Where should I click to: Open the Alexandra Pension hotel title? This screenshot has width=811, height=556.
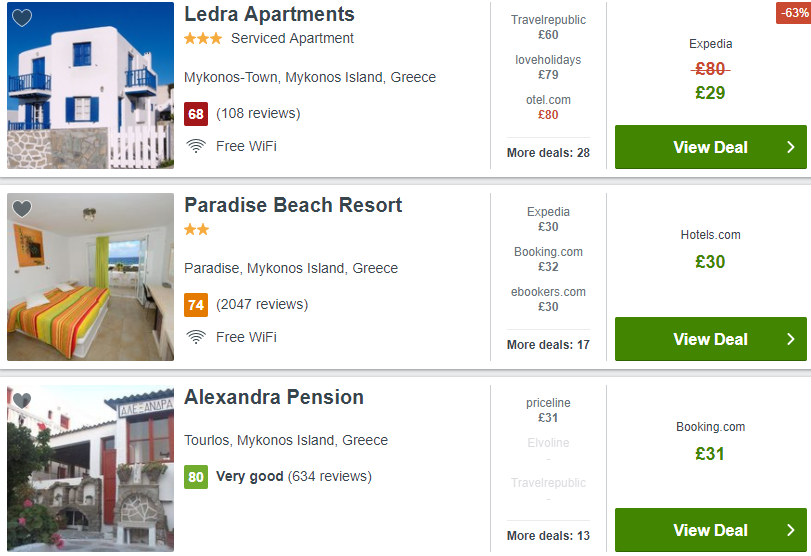pos(274,397)
